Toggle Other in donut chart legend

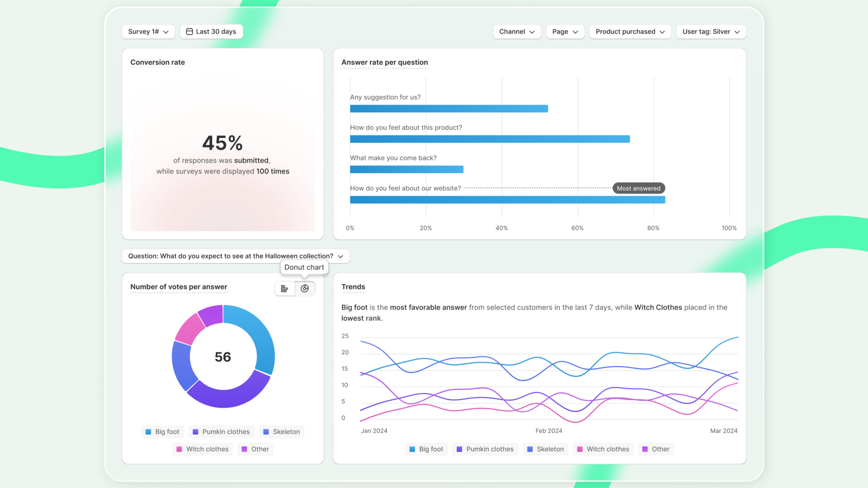(x=255, y=449)
